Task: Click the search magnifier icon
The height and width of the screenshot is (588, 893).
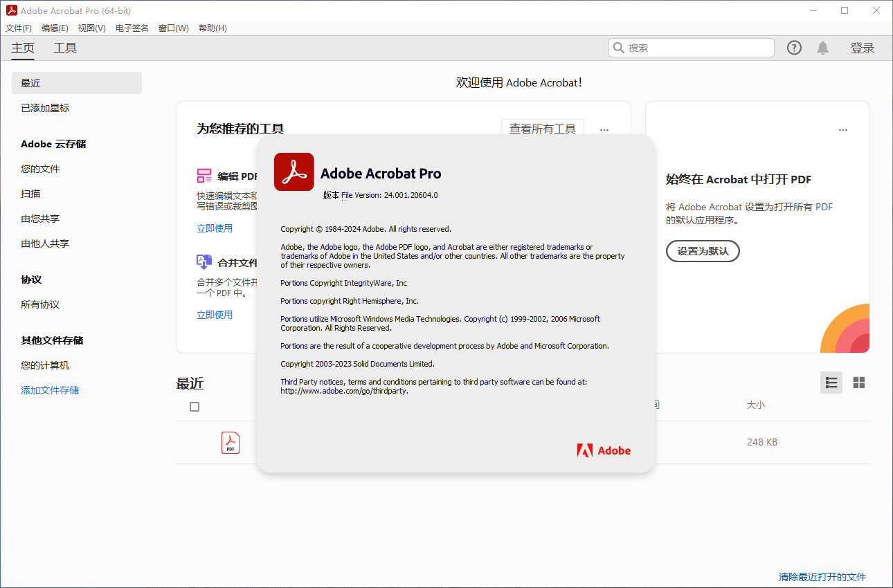Action: click(618, 47)
